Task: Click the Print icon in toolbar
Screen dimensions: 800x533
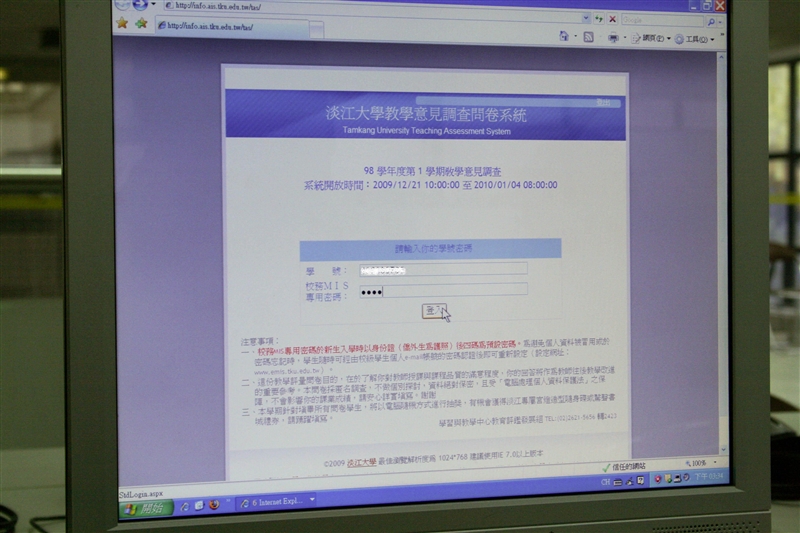Action: click(x=614, y=38)
